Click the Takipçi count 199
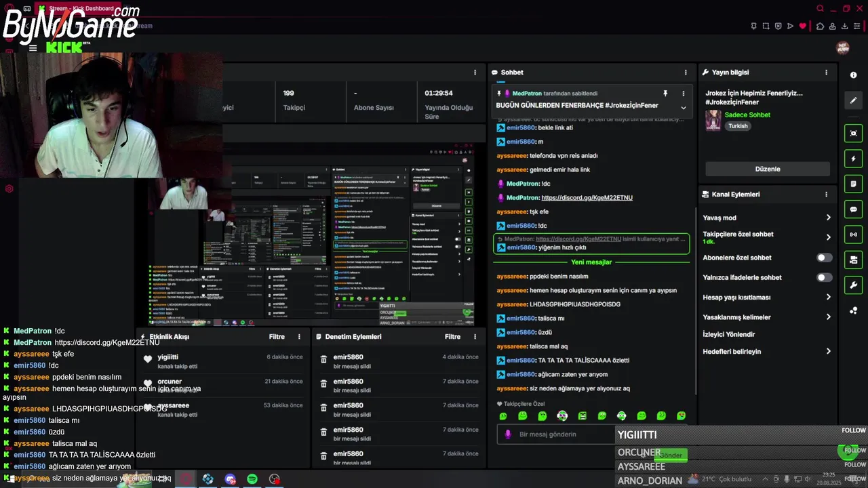The image size is (868, 488). point(289,93)
